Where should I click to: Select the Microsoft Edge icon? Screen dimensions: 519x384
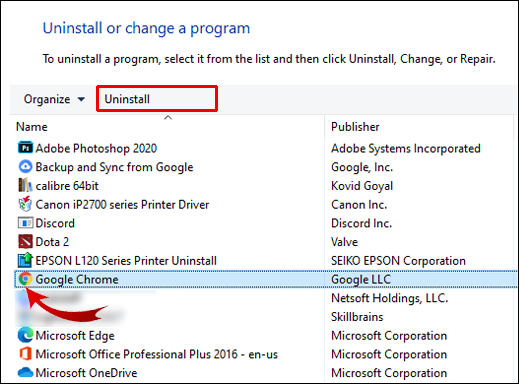point(25,335)
